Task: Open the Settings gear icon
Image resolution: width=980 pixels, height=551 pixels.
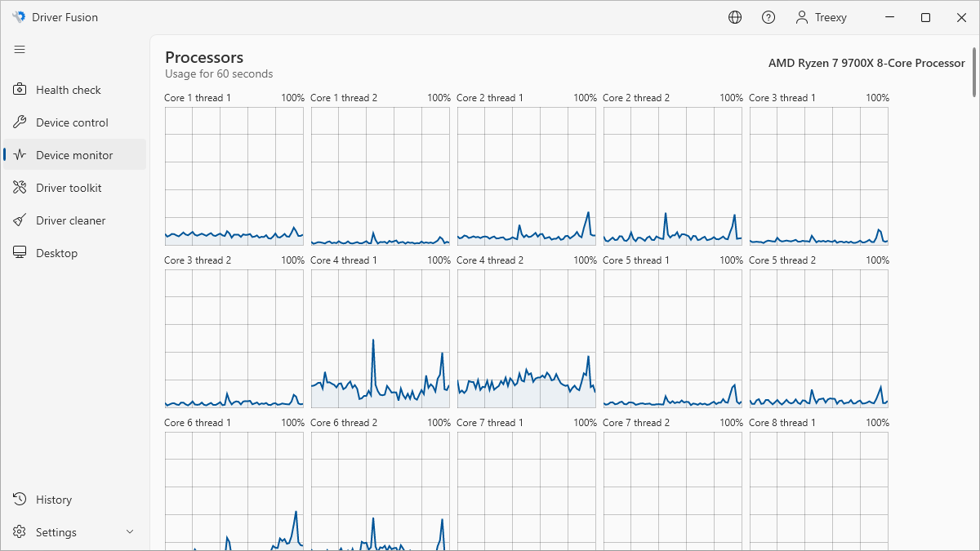Action: (x=20, y=532)
